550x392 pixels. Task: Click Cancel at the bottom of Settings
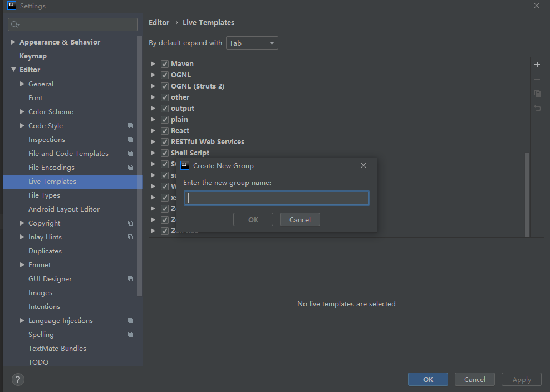(x=474, y=380)
